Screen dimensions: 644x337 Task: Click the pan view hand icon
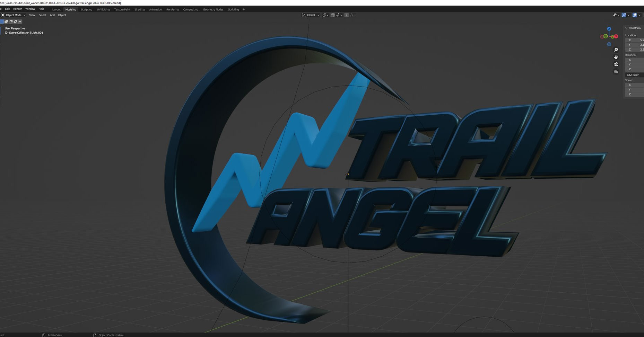click(616, 57)
